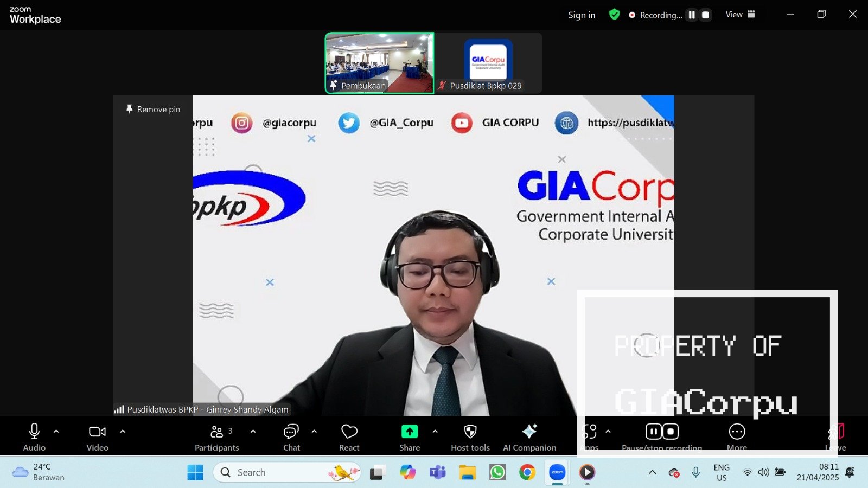Viewport: 868px width, 488px height.
Task: Toggle the Video camera off
Action: tap(98, 437)
